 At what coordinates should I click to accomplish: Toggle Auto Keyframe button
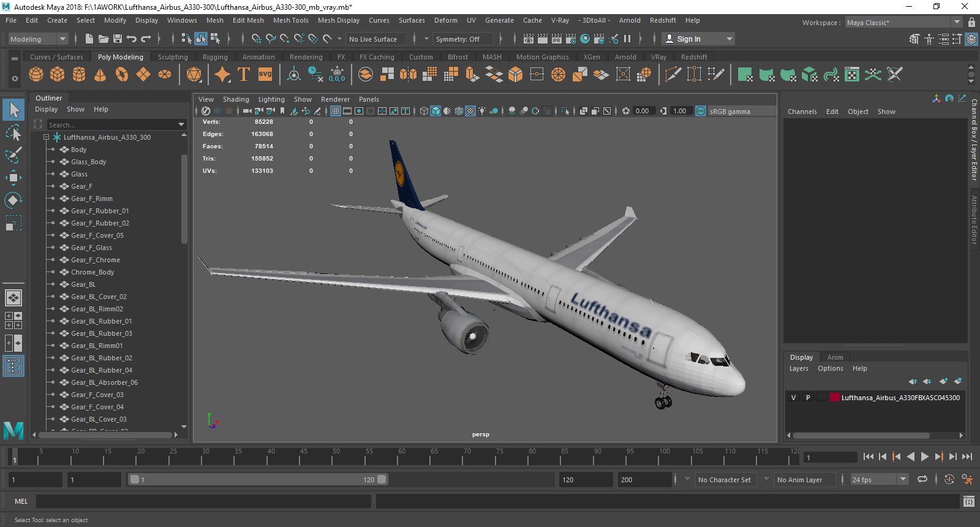click(x=949, y=479)
